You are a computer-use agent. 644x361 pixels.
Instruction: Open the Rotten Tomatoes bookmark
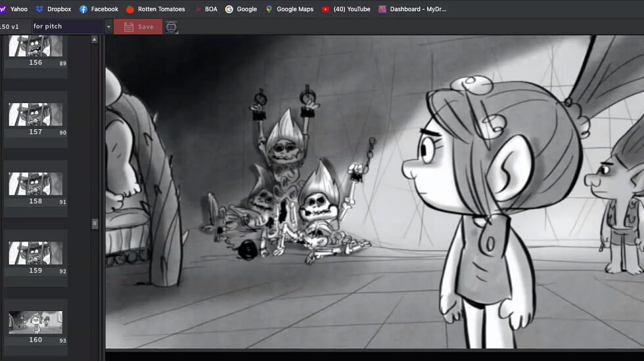tap(155, 9)
